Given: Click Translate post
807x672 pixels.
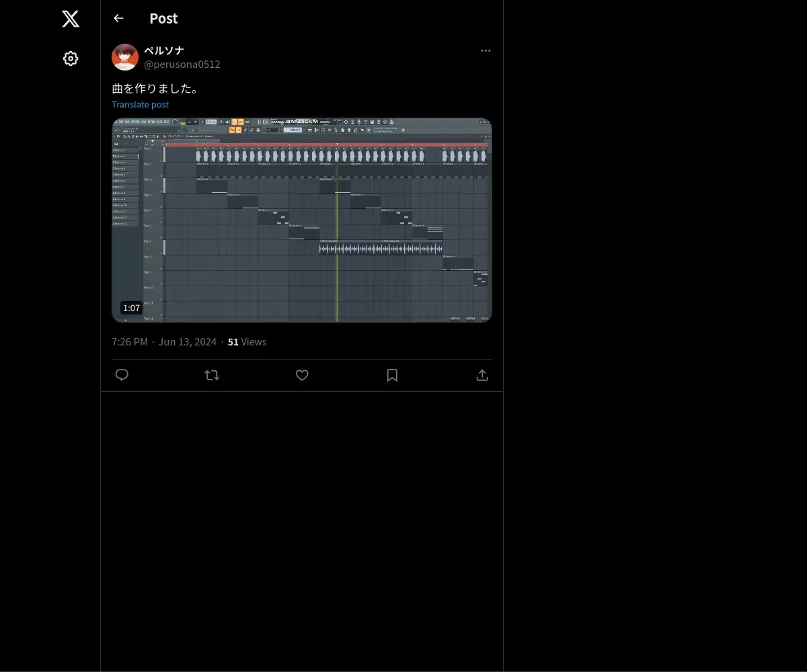Looking at the screenshot, I should (x=140, y=104).
